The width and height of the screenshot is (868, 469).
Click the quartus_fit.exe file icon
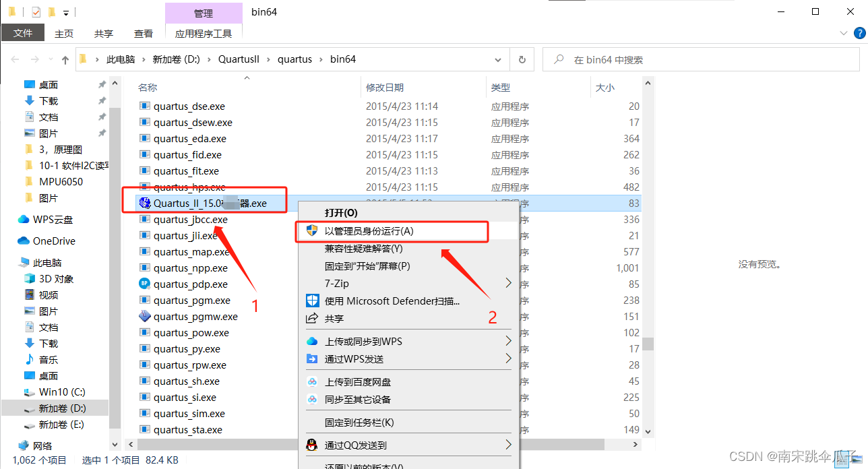tap(144, 170)
